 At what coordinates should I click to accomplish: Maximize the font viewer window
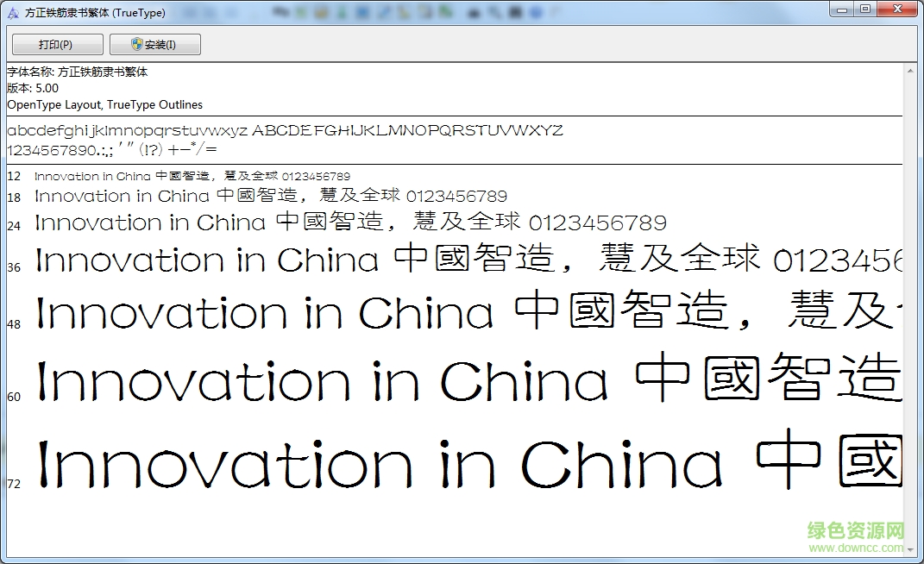click(x=865, y=9)
